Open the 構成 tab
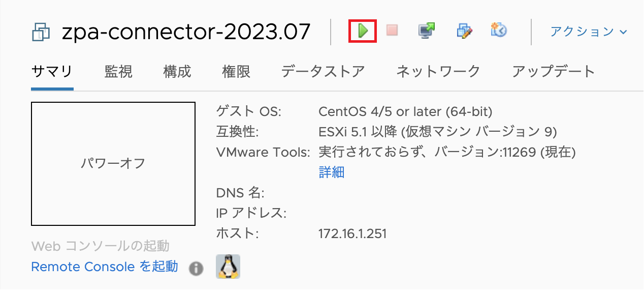644x292 pixels. (x=177, y=71)
